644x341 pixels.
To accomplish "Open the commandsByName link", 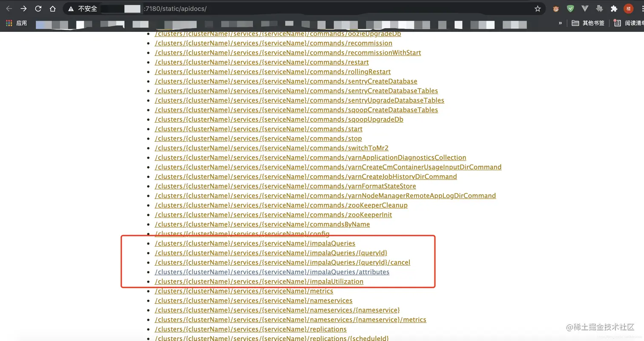I will [262, 224].
